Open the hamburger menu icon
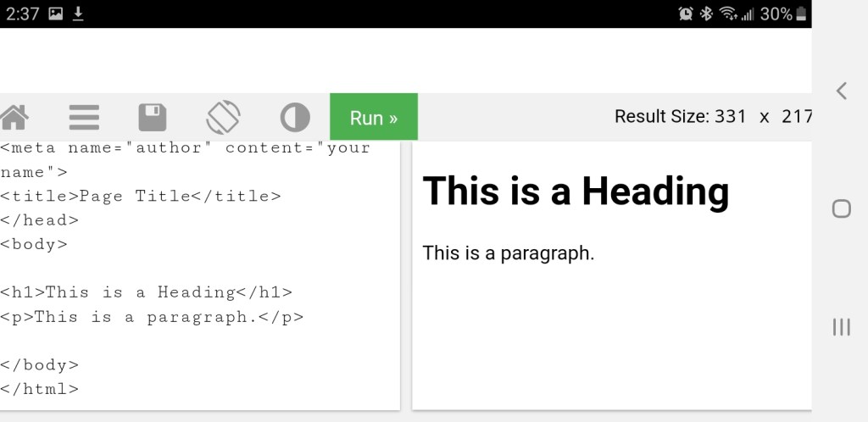Screen dimensions: 868x422 [x=84, y=117]
